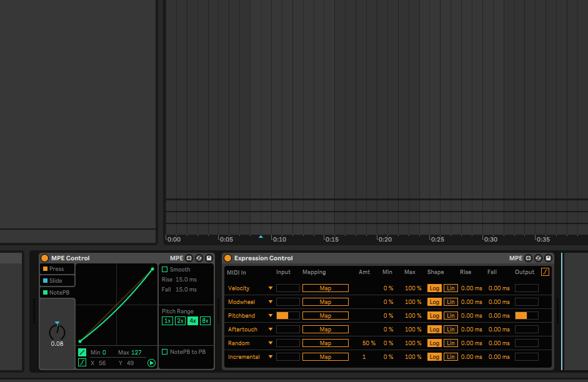
Task: Click the round arrow button below the curve
Action: [x=151, y=363]
